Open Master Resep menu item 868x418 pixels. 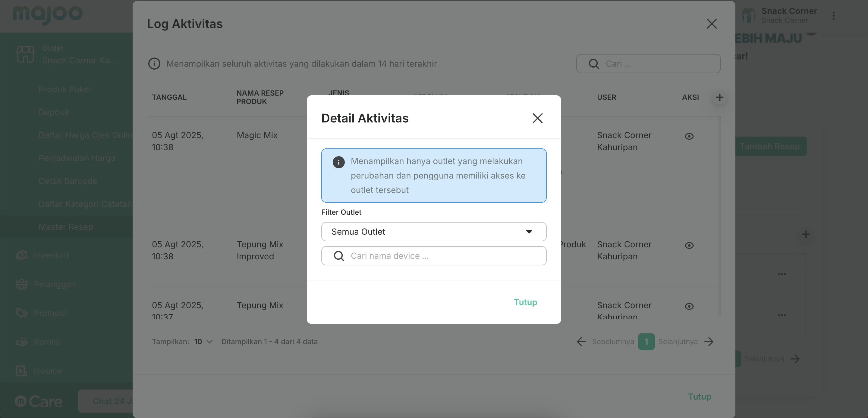click(66, 227)
